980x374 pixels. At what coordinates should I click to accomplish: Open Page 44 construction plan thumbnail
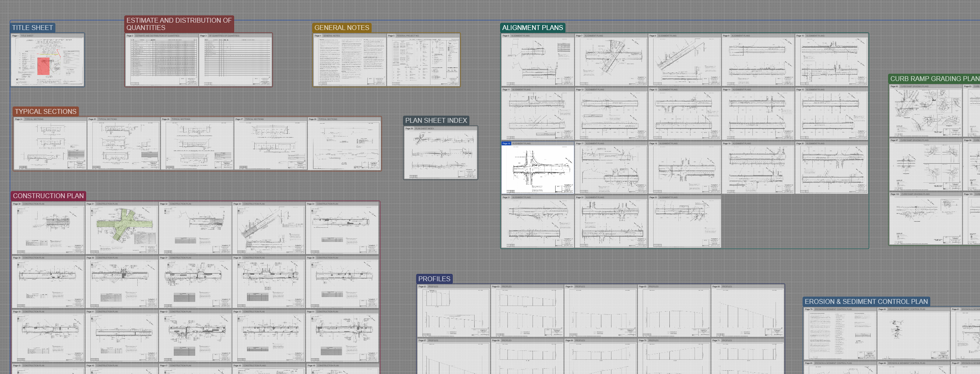click(342, 336)
